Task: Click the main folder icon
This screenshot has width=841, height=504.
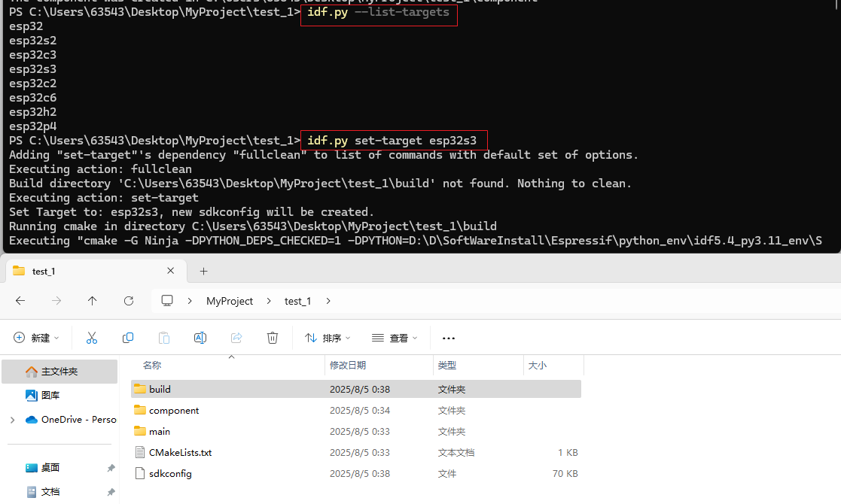Action: (140, 431)
